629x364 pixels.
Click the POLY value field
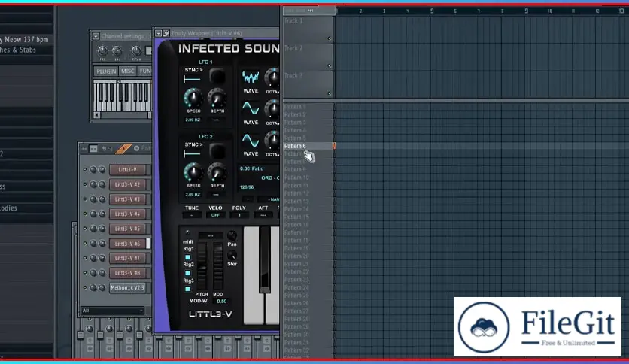click(x=239, y=215)
